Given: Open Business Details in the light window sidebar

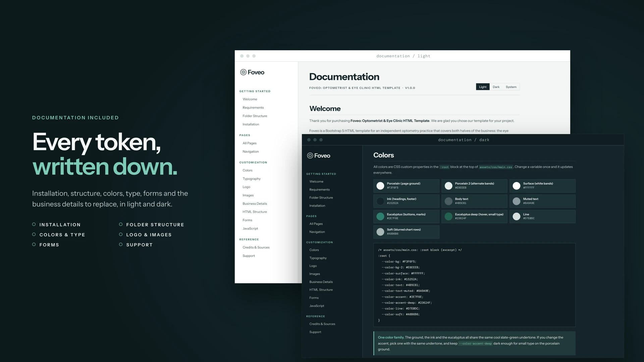Looking at the screenshot, I should (x=255, y=203).
